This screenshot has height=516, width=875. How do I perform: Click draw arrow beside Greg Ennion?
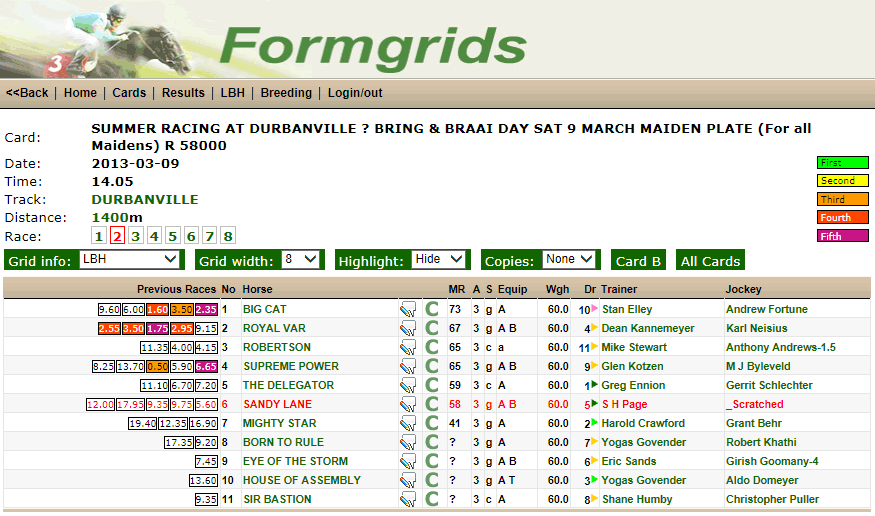[594, 384]
